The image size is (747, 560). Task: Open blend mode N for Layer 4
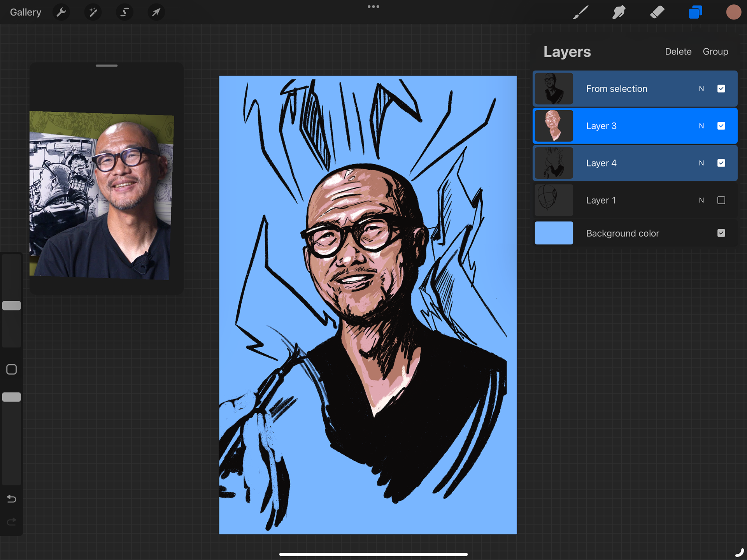pyautogui.click(x=701, y=163)
